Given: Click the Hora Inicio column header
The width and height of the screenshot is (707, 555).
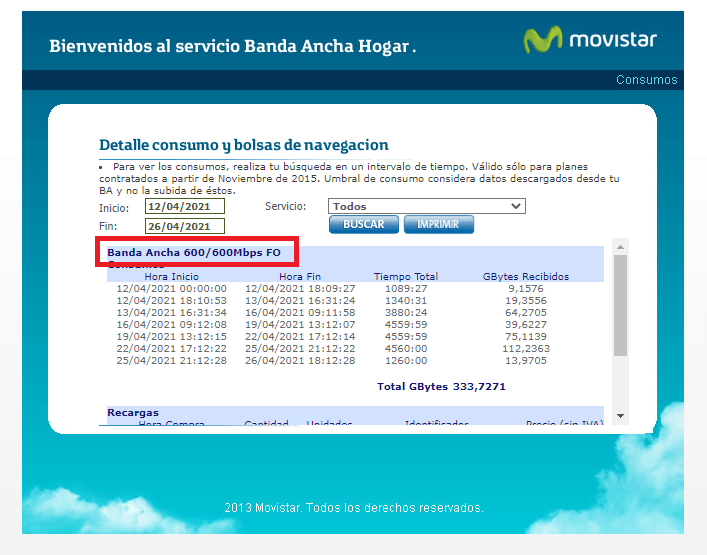Looking at the screenshot, I should pyautogui.click(x=171, y=276).
